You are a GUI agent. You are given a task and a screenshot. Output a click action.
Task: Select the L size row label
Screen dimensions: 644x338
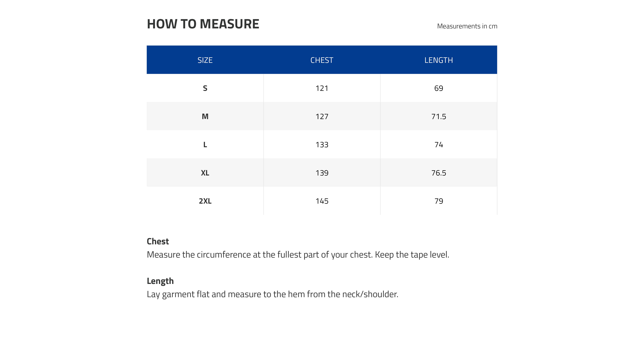pos(205,145)
